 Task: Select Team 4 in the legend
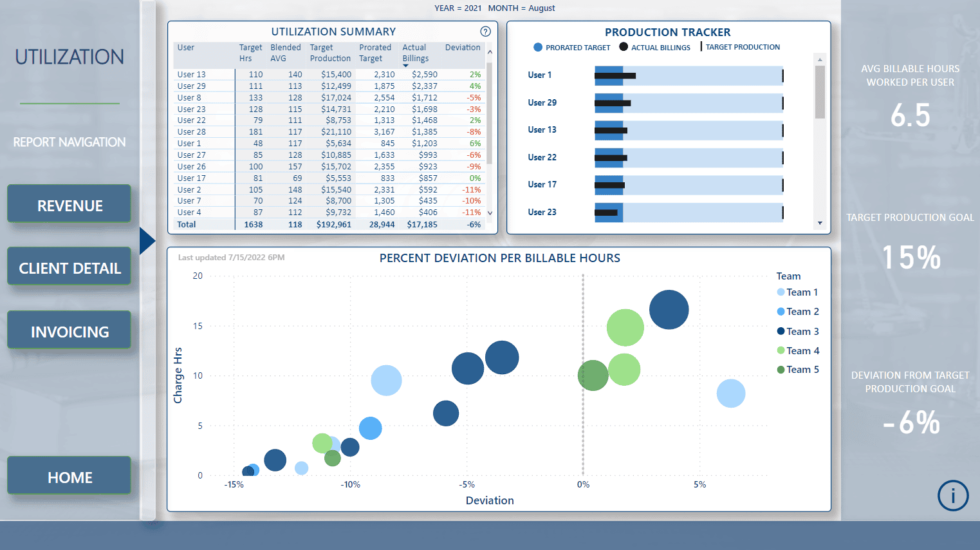[798, 350]
